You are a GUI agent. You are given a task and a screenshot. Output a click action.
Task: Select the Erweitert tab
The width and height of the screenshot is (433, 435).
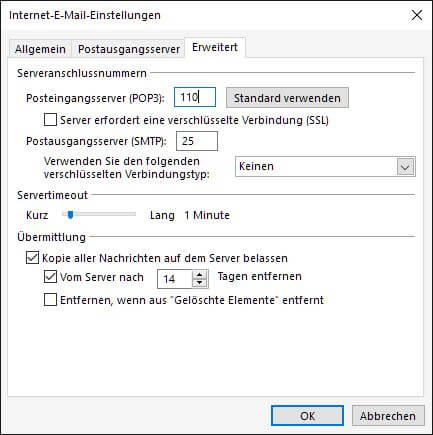[215, 47]
